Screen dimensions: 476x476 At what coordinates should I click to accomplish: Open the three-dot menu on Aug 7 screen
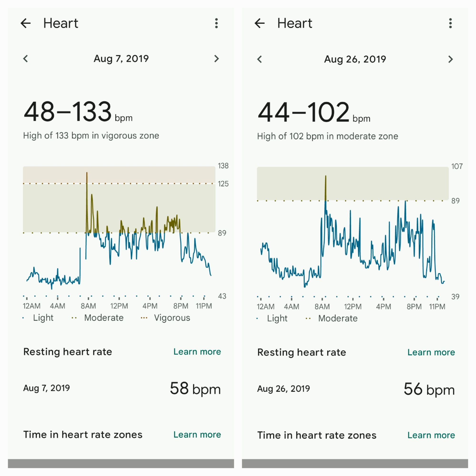(216, 23)
